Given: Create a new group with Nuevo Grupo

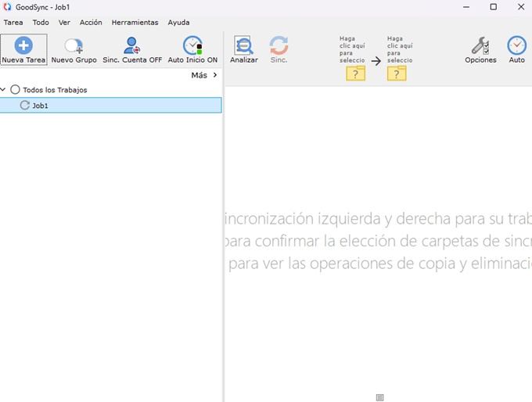Looking at the screenshot, I should (x=74, y=50).
